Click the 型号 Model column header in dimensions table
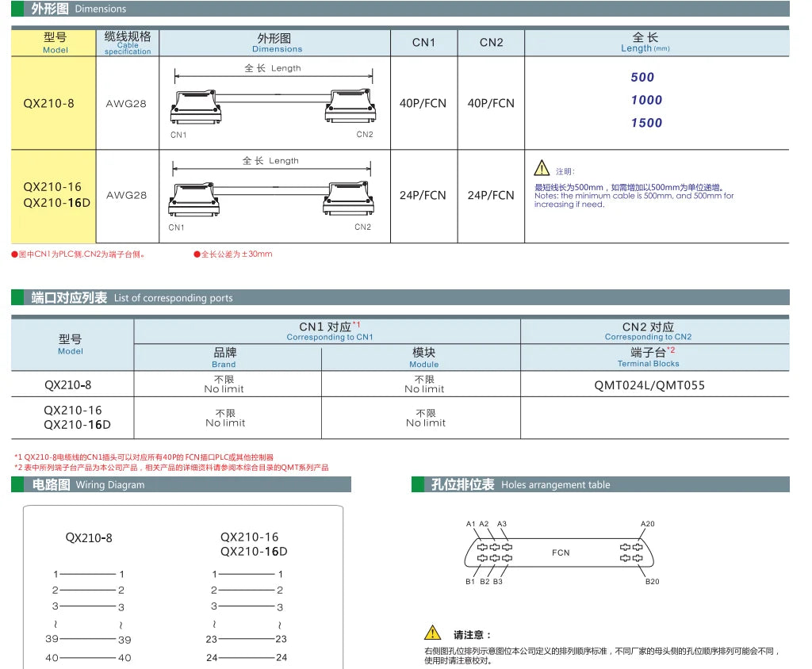The height and width of the screenshot is (669, 812). (55, 43)
